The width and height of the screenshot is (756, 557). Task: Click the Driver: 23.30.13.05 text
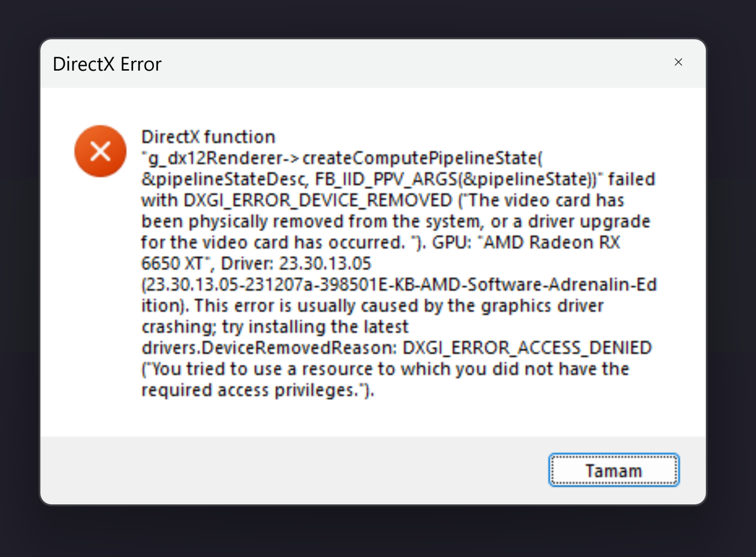296,264
